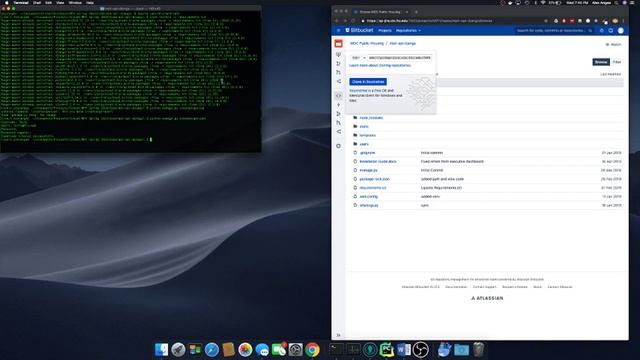
Task: Open PyCharm from the Dock
Action: tap(387, 350)
